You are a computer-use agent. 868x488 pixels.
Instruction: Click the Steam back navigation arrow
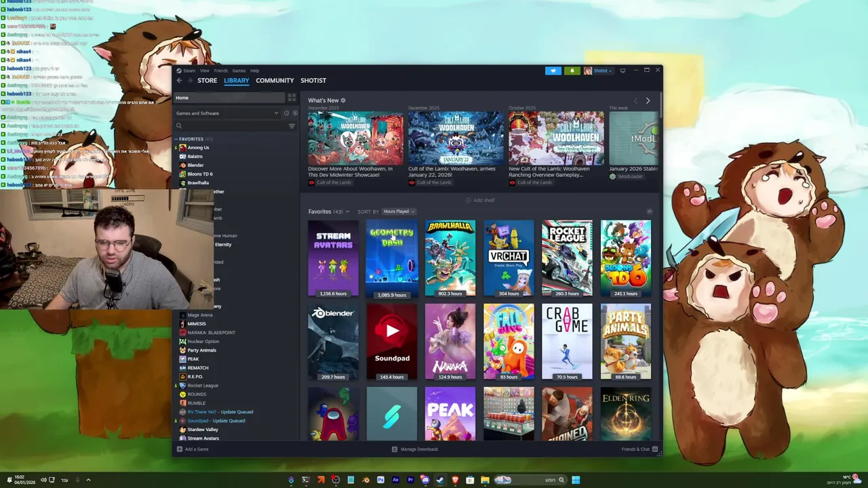180,81
